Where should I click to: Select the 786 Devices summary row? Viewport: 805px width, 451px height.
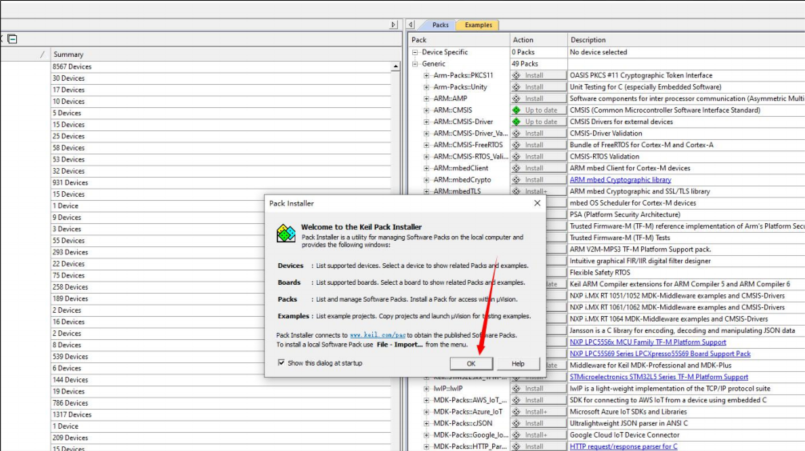pos(221,403)
